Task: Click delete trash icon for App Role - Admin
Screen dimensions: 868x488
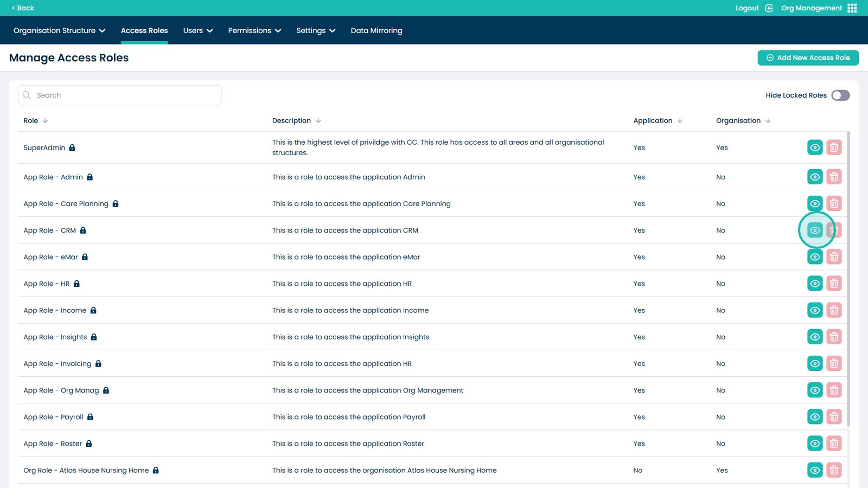Action: [834, 177]
